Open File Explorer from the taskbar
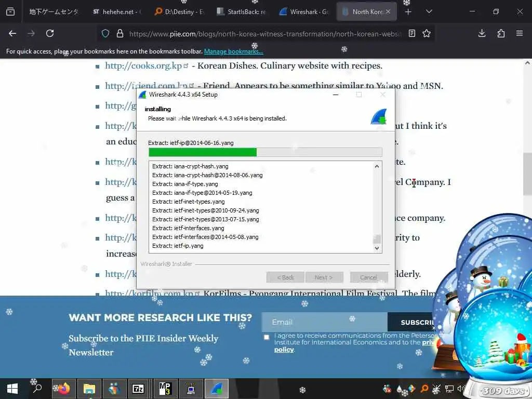532x399 pixels. [x=89, y=389]
